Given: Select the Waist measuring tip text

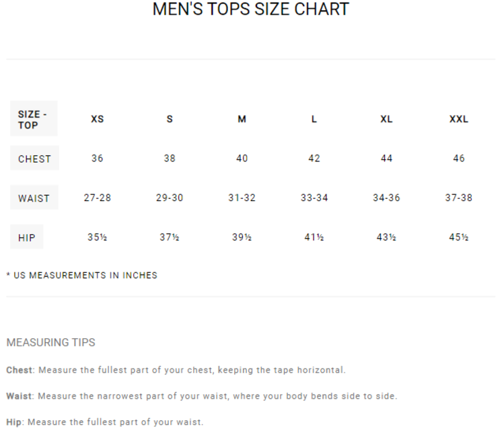Looking at the screenshot, I should [201, 396].
